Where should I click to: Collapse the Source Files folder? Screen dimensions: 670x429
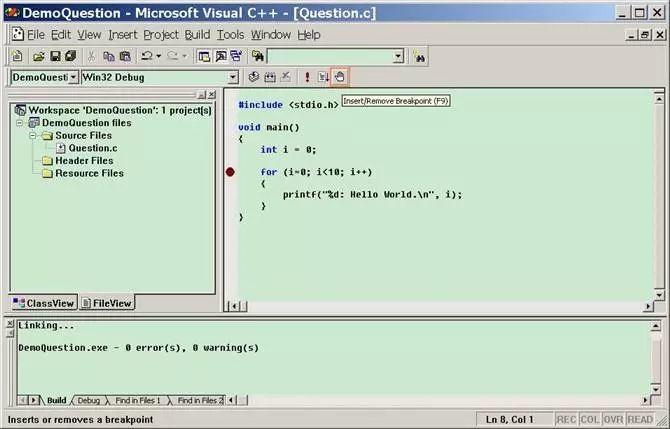tap(33, 136)
